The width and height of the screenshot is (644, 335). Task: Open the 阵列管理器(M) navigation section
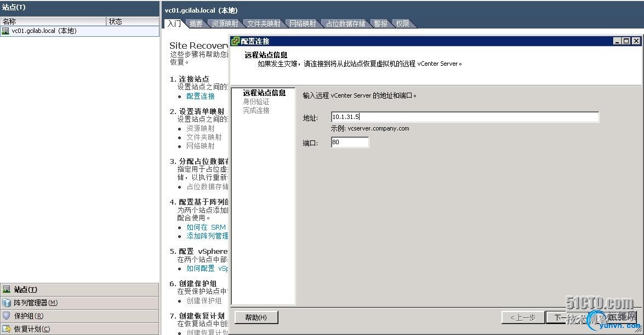point(79,303)
